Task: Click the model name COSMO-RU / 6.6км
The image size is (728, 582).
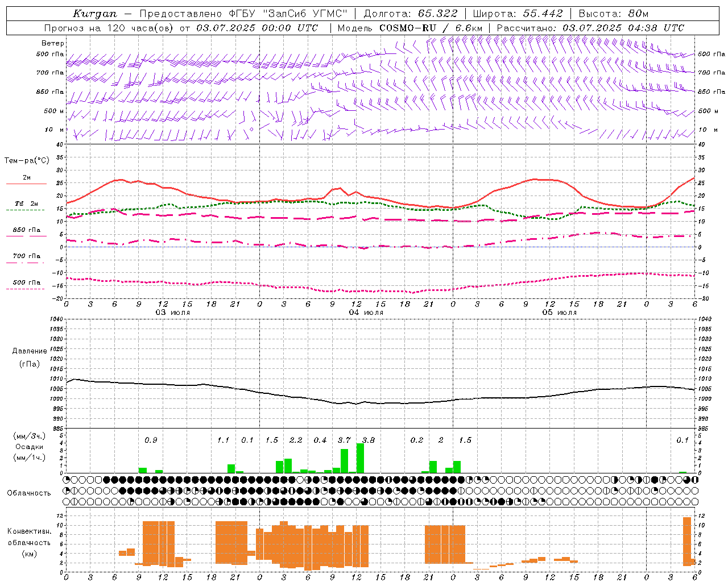Action: pyautogui.click(x=431, y=28)
